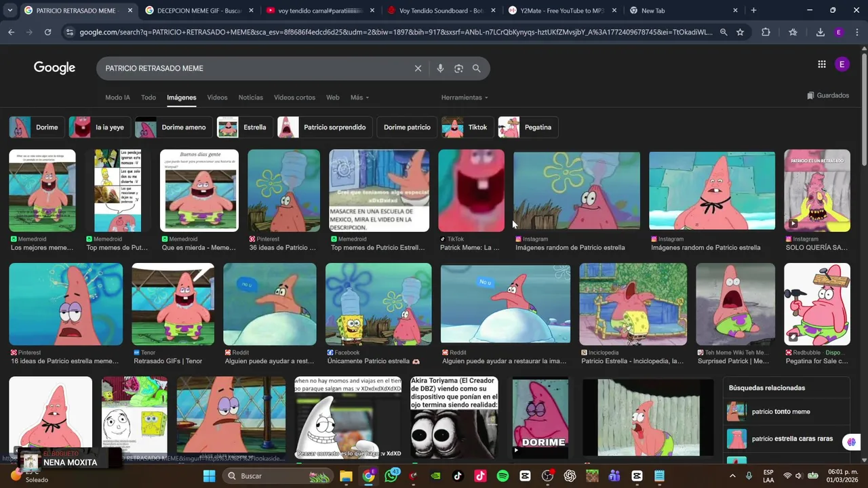Open 'SOLO QUERÍA SA...' Instagram thumbnail

(x=817, y=190)
